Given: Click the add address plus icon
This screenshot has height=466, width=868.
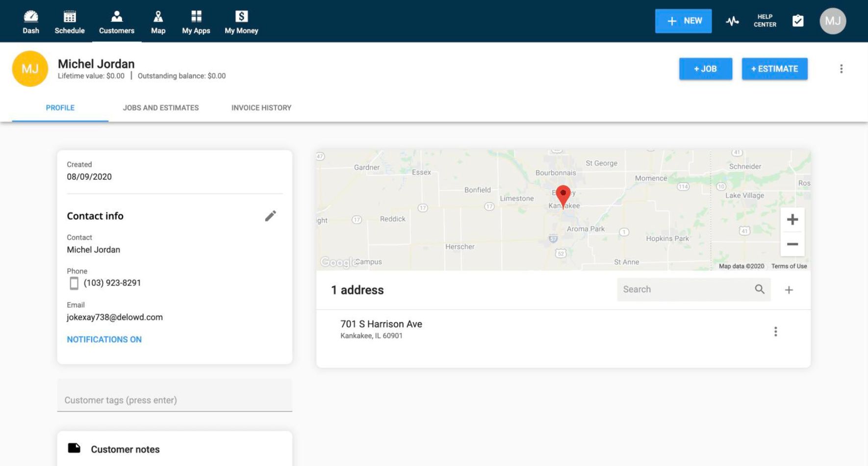Looking at the screenshot, I should click(789, 290).
